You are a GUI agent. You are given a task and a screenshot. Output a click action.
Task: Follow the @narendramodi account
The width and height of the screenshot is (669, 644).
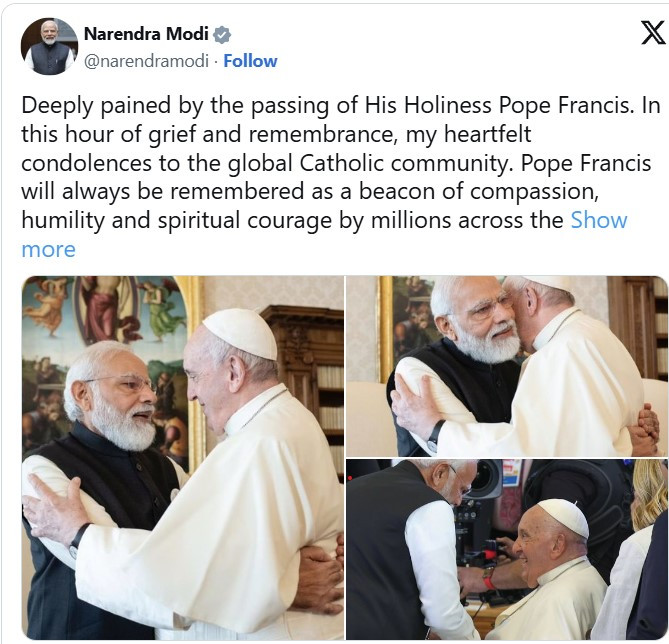(250, 61)
